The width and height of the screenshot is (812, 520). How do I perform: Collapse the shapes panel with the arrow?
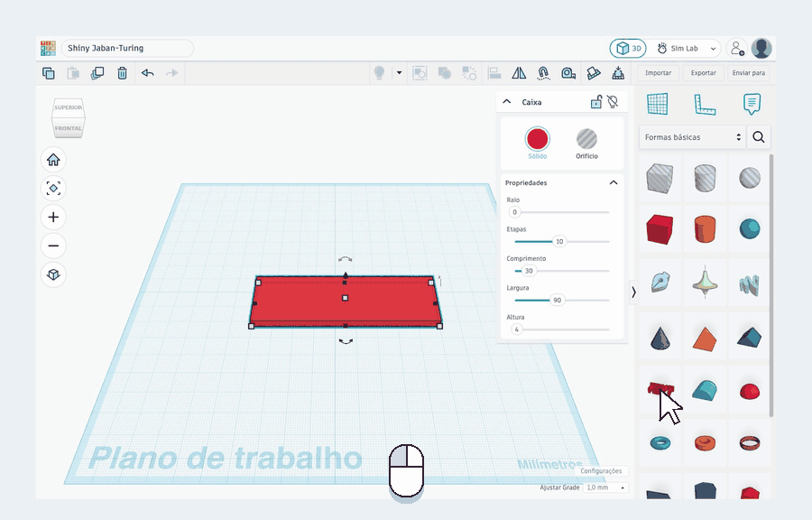pyautogui.click(x=633, y=292)
